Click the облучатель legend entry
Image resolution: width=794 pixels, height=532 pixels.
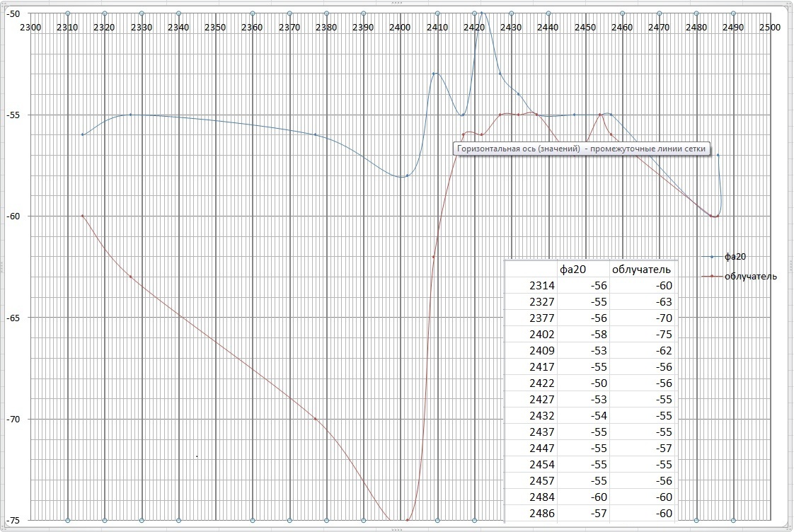tap(740, 277)
